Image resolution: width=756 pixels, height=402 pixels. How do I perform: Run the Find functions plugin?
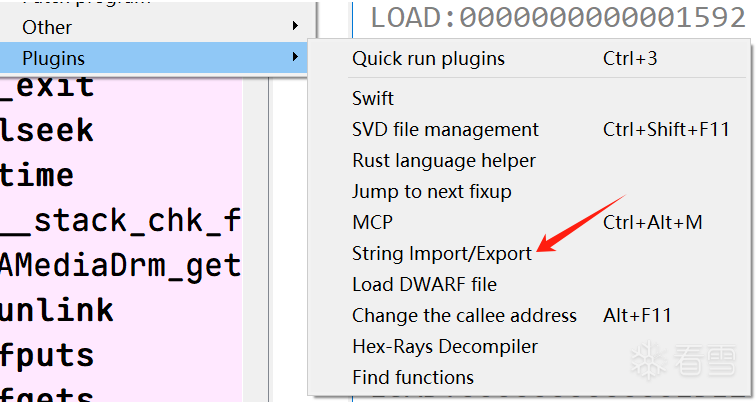(412, 377)
